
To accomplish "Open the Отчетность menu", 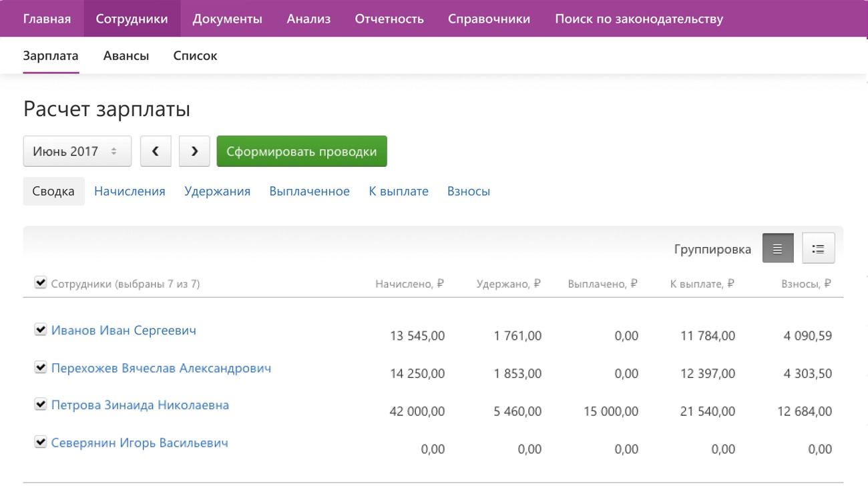I will pyautogui.click(x=389, y=19).
